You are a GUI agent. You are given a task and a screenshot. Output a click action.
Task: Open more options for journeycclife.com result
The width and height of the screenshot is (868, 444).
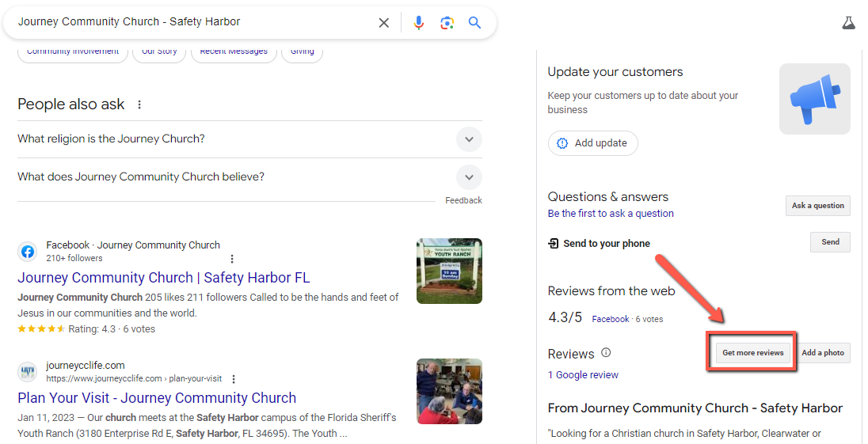pyautogui.click(x=234, y=379)
